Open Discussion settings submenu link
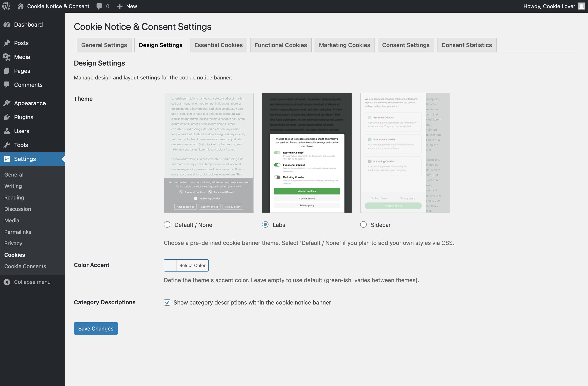The height and width of the screenshot is (386, 588). tap(18, 209)
